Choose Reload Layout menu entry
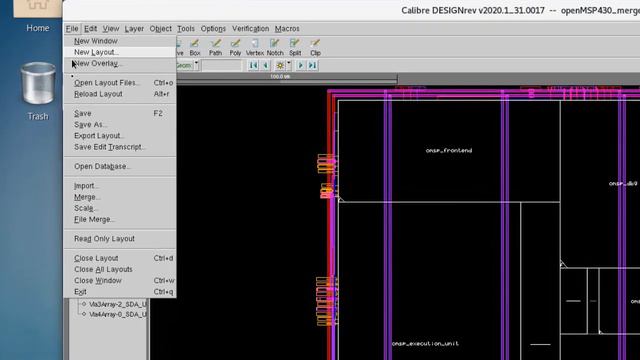 (x=120, y=94)
